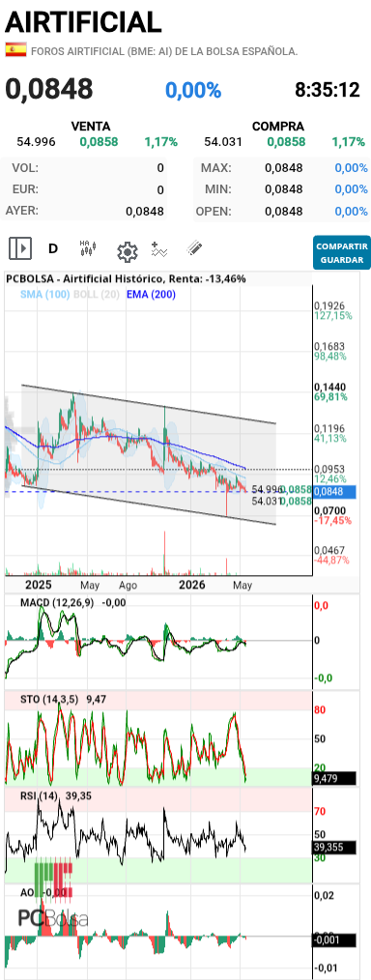Click the 0,00% change beside price
Image resolution: width=371 pixels, height=980 pixels.
click(x=193, y=90)
